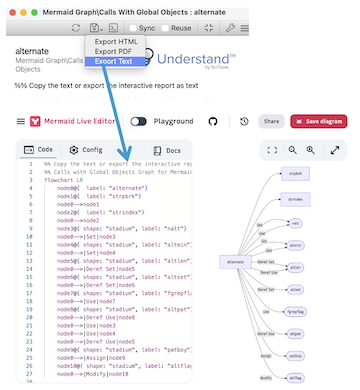Select the altpat node in diagram
The width and height of the screenshot is (360, 390).
pos(295,334)
